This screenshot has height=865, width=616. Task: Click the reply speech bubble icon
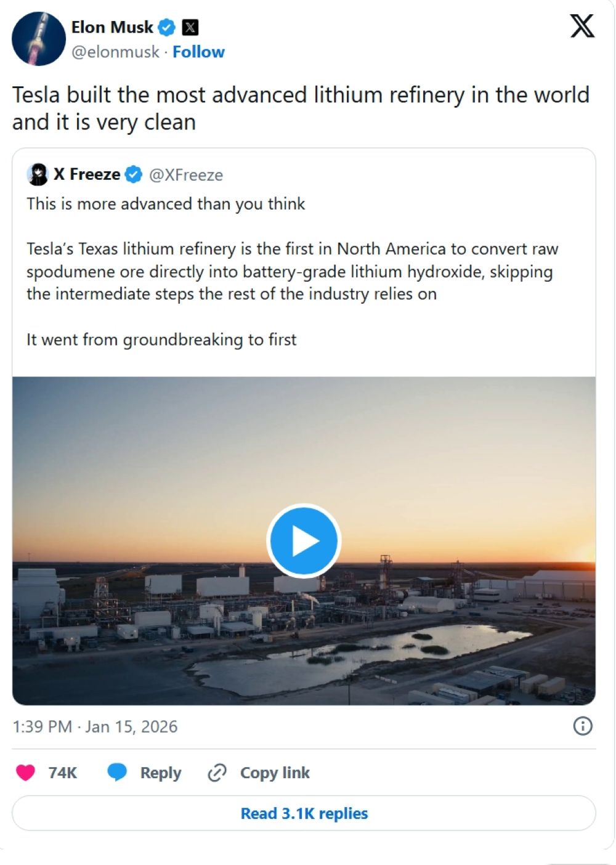point(117,772)
